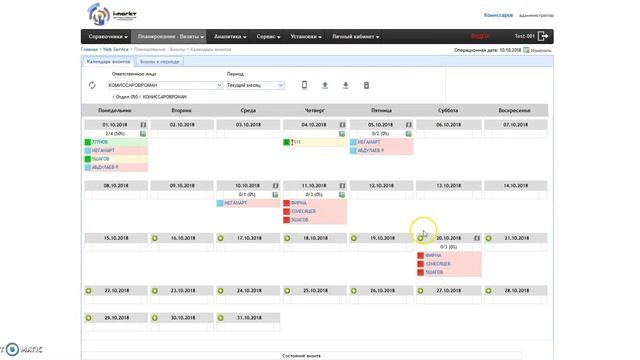Add a visit with the plus on 22.10.2018
This screenshot has width=640, height=360.
pos(89,291)
